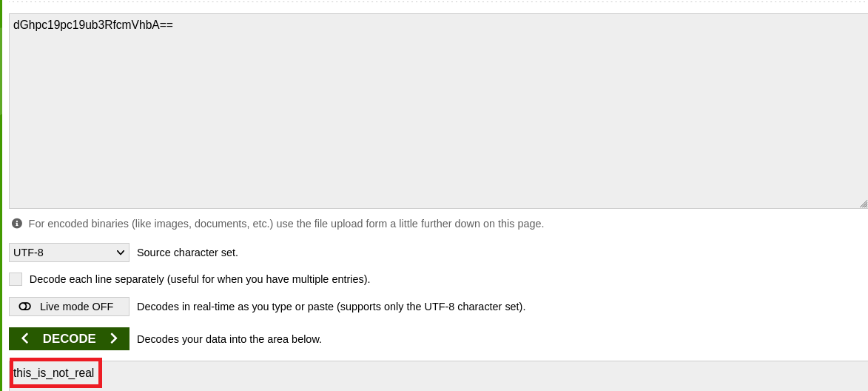Click the decoded output area below DECODE
This screenshot has height=391, width=868.
481,375
